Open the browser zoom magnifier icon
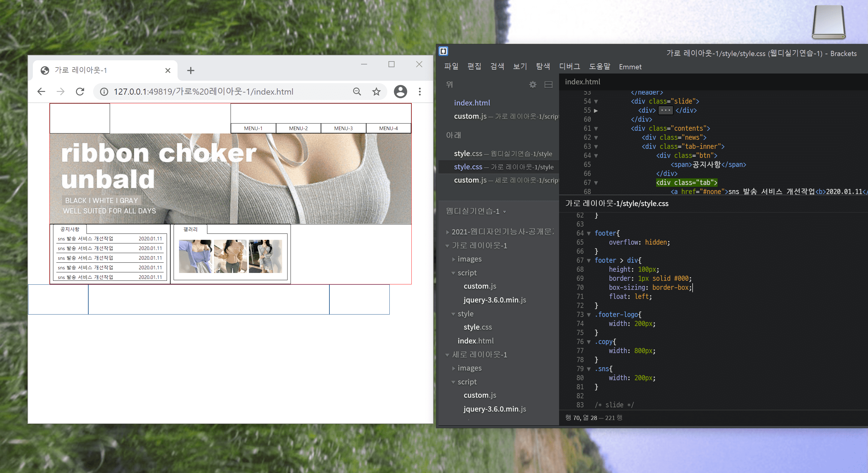Viewport: 868px width, 473px height. click(357, 92)
